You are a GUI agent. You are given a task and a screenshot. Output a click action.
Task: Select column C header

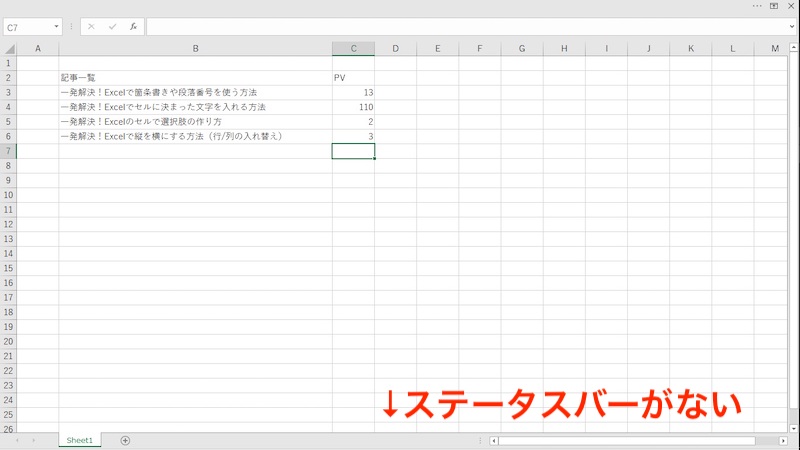[353, 49]
